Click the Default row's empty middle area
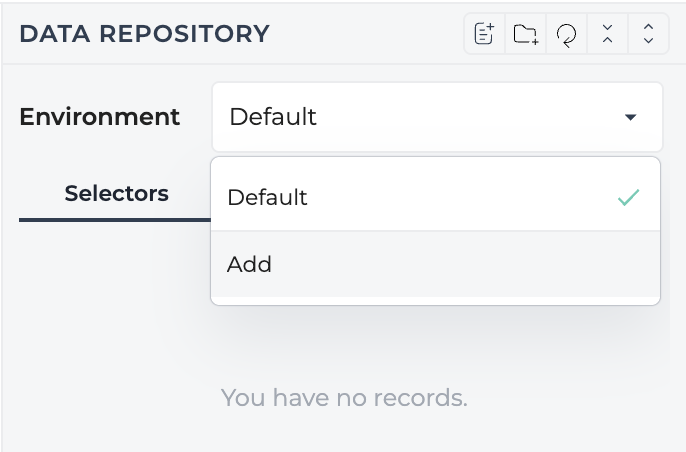Screen dimensions: 686x452 pyautogui.click(x=459, y=197)
